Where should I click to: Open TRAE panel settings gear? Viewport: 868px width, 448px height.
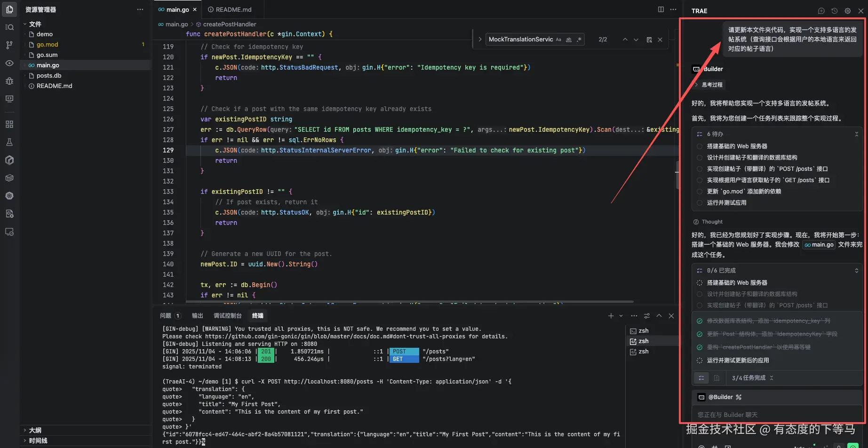tap(847, 11)
